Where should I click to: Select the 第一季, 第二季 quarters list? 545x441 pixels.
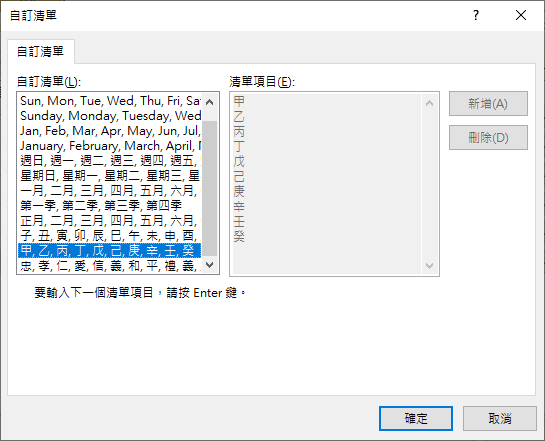point(109,205)
